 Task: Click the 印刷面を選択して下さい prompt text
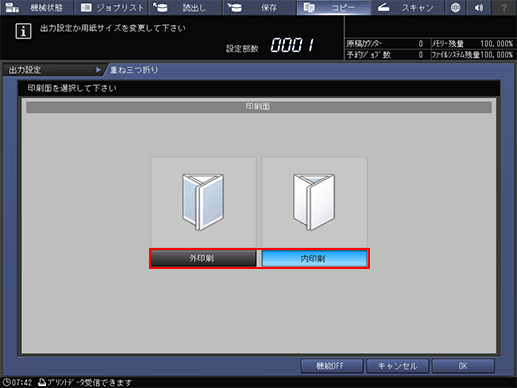[x=72, y=88]
